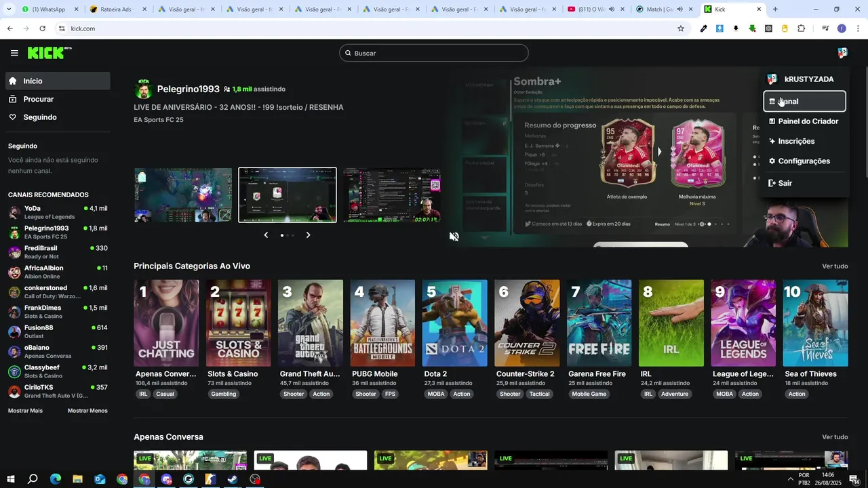Open the hamburger sidebar menu
This screenshot has height=488, width=868.
[x=14, y=53]
